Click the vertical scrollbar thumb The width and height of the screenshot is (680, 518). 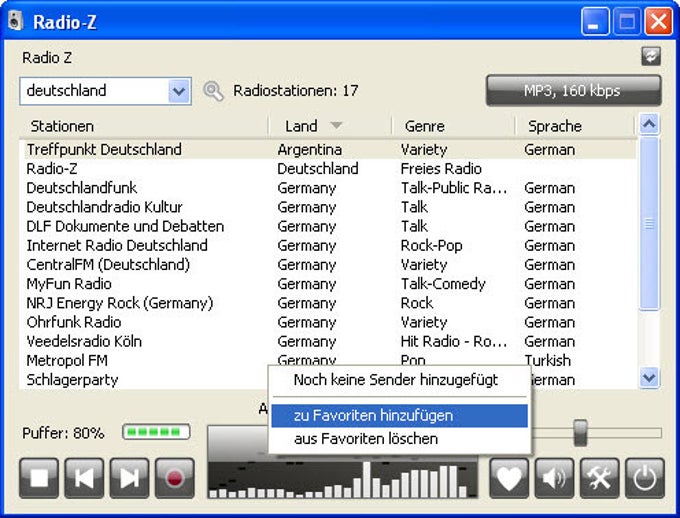(649, 223)
